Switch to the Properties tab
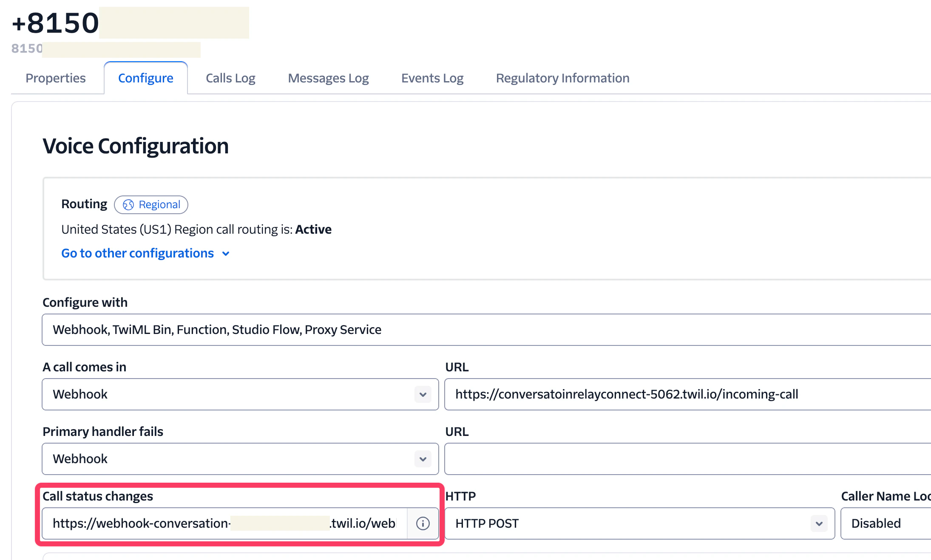This screenshot has width=931, height=560. pyautogui.click(x=56, y=78)
